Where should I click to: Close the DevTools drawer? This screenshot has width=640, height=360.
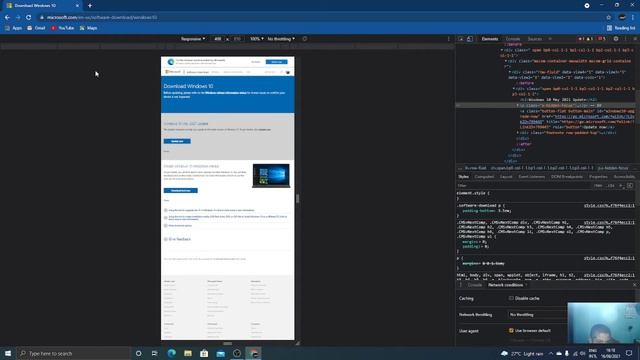tap(635, 285)
